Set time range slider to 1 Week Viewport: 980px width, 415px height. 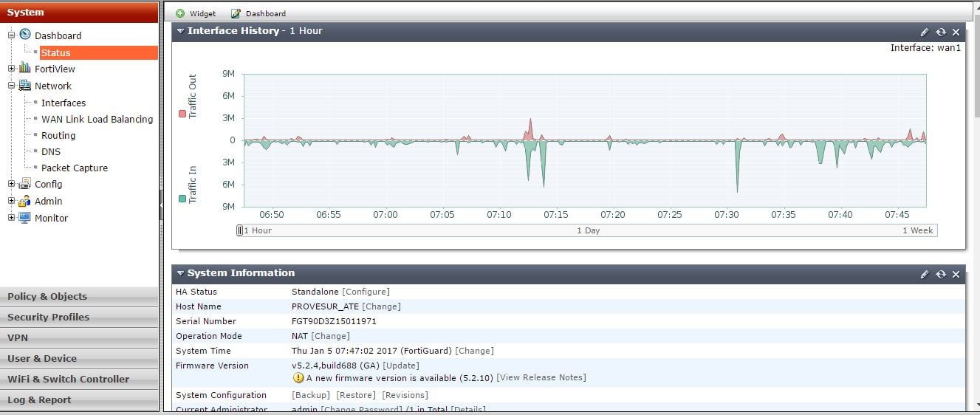click(x=918, y=230)
